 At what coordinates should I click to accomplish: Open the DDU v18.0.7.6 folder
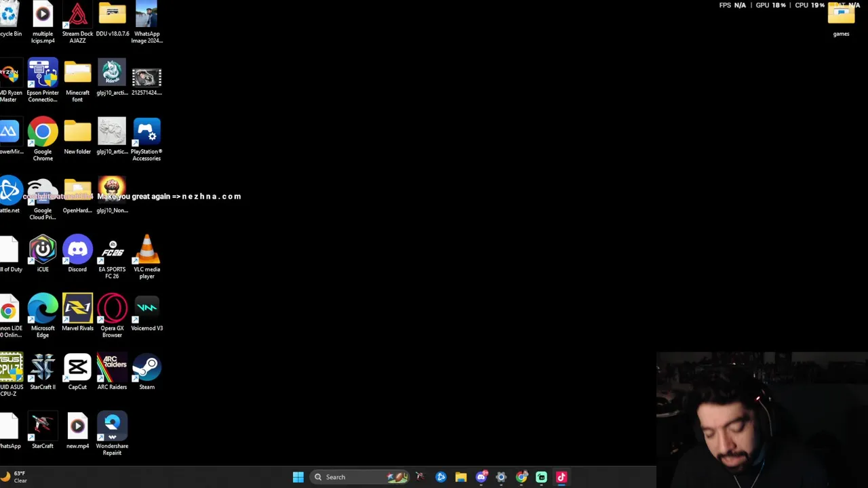(112, 20)
